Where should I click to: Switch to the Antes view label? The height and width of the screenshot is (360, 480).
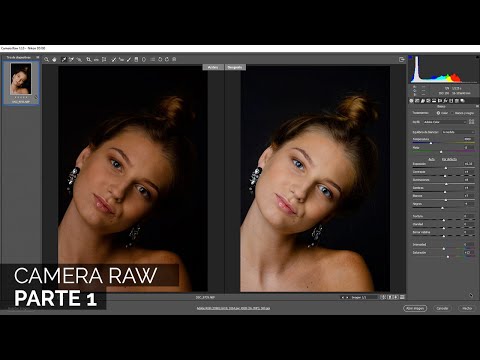(213, 67)
